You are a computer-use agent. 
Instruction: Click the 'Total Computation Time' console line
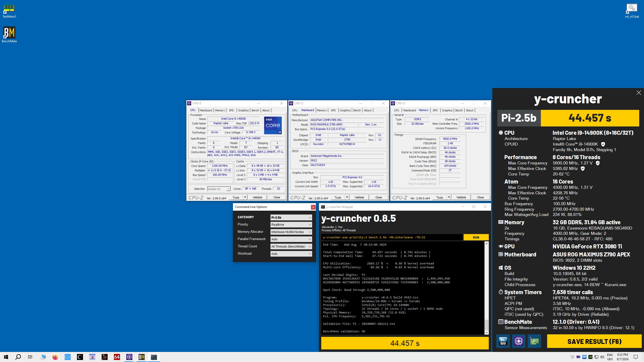click(x=376, y=252)
